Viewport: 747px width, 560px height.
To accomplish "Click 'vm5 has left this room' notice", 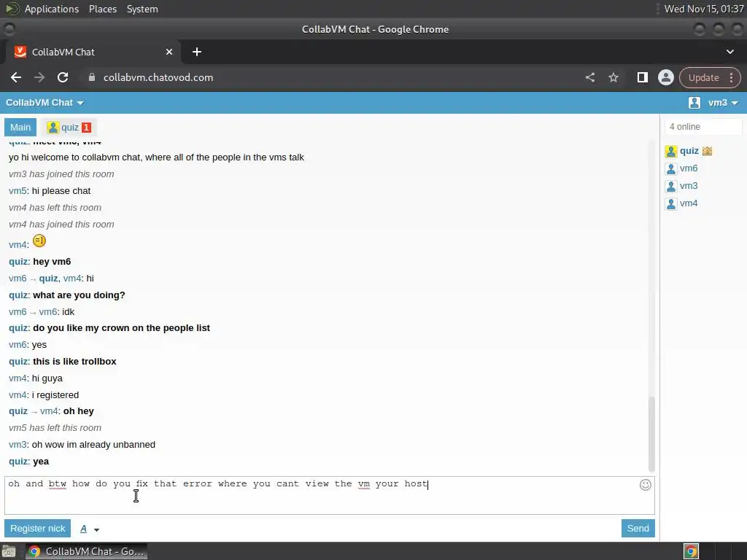I will tap(55, 427).
